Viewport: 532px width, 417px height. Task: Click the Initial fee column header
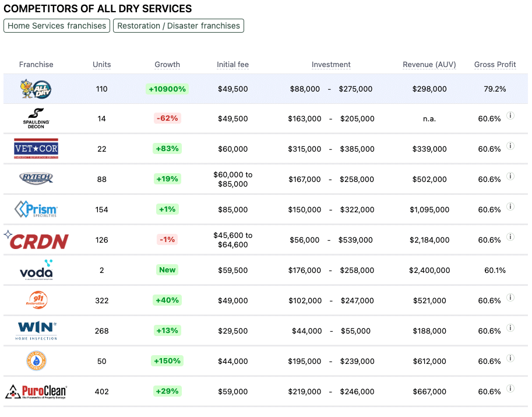[232, 65]
